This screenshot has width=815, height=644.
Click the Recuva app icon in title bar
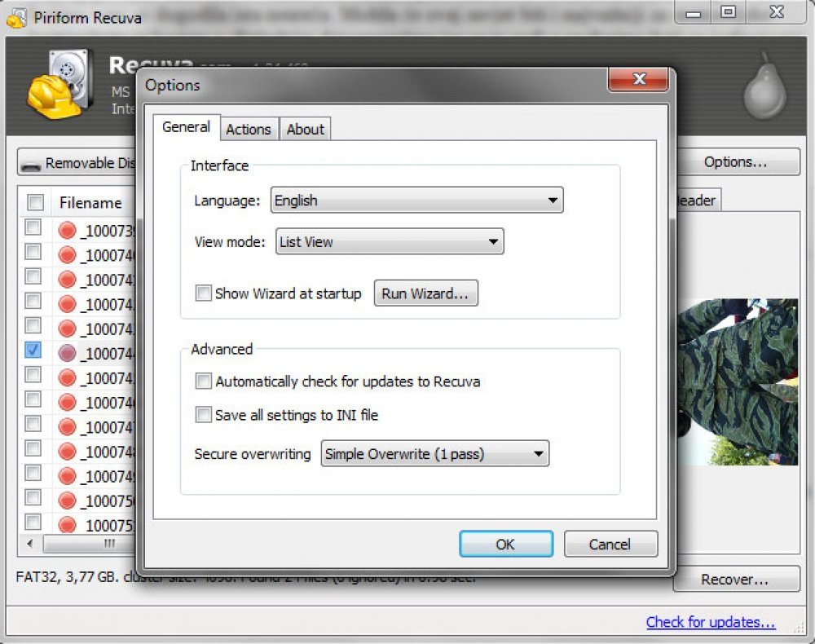pos(16,18)
